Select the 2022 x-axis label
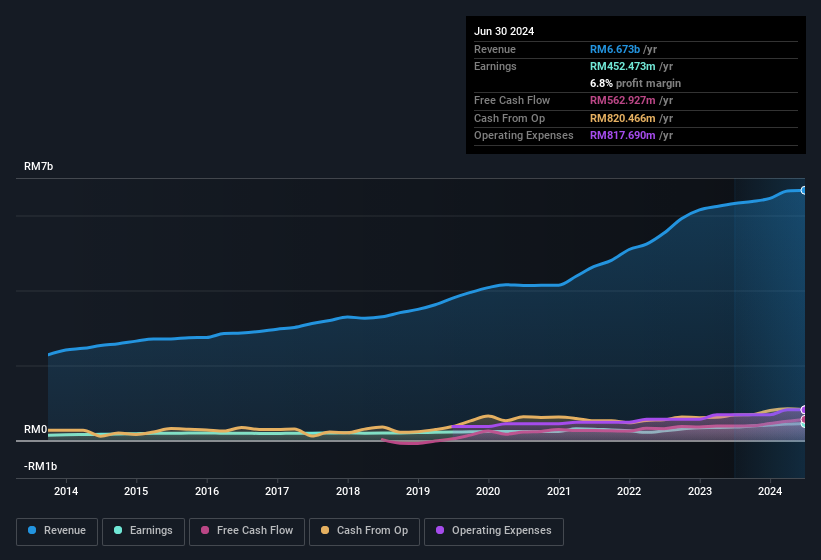The width and height of the screenshot is (821, 560). coord(629,491)
